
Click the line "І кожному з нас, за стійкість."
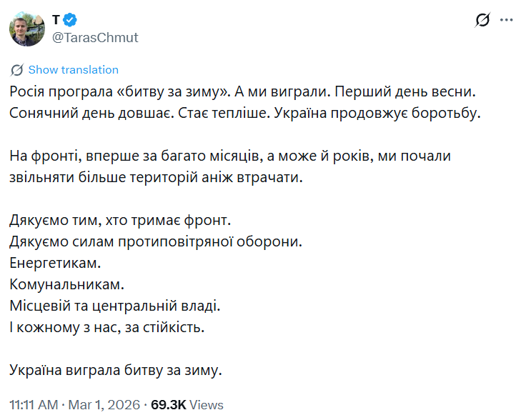pyautogui.click(x=107, y=327)
